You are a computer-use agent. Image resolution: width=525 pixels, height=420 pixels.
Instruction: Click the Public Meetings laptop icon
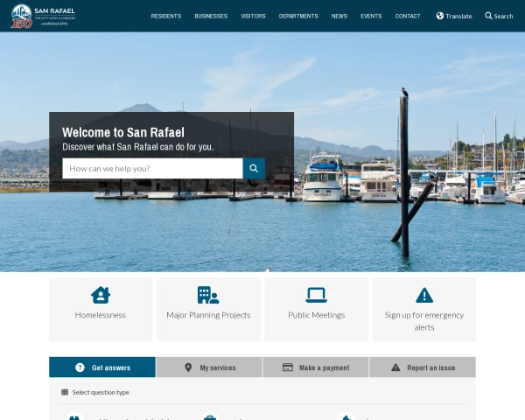tap(317, 295)
